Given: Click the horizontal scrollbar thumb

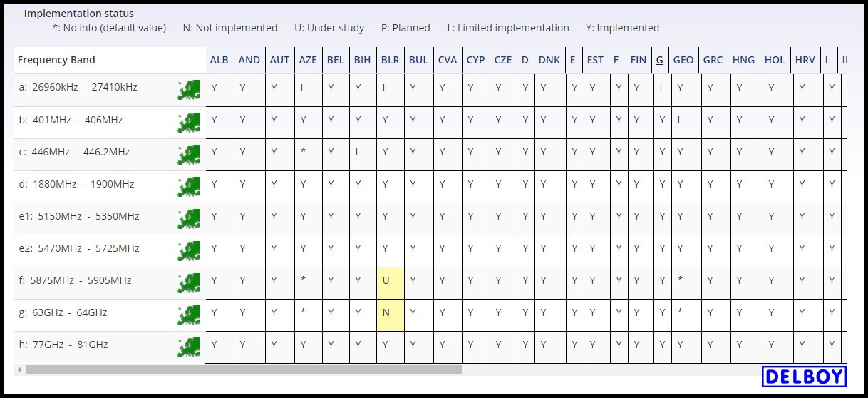Looking at the screenshot, I should coord(242,370).
